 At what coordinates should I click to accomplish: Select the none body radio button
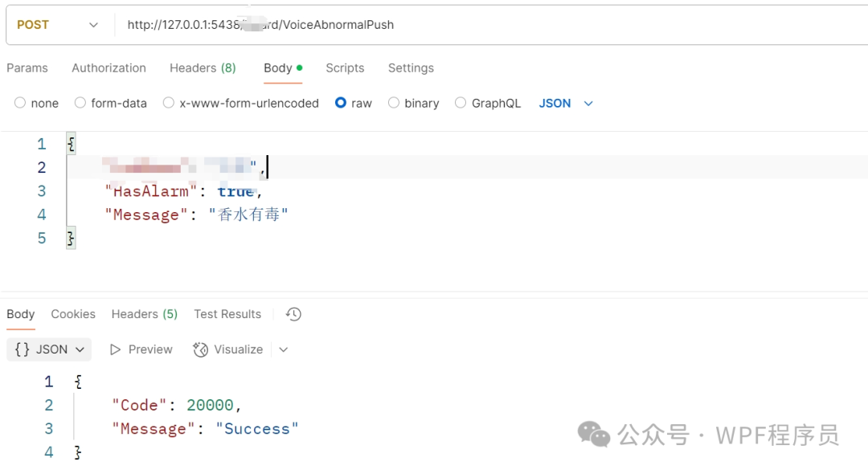click(x=20, y=103)
